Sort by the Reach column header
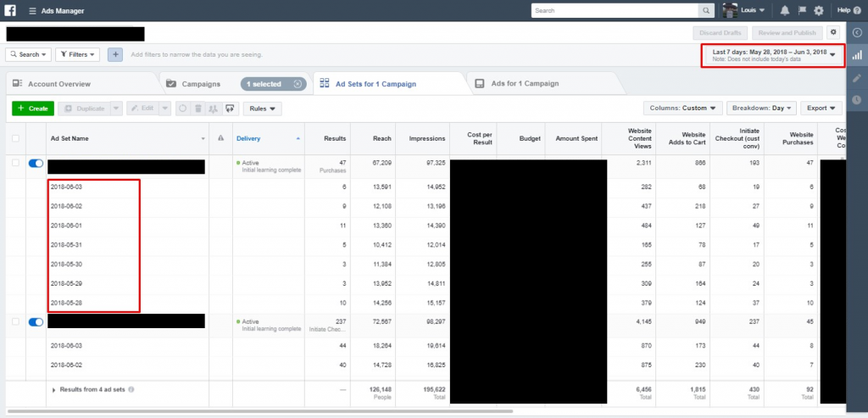This screenshot has width=868, height=418. tap(382, 138)
